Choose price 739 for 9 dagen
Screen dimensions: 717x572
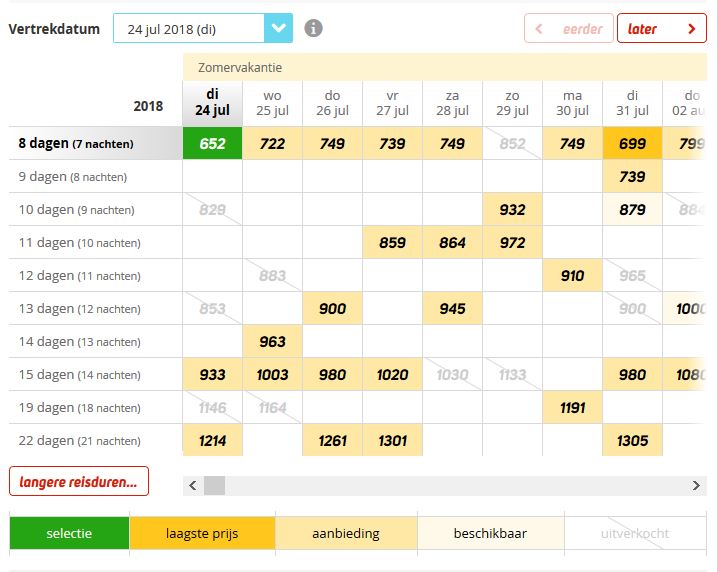(x=632, y=176)
